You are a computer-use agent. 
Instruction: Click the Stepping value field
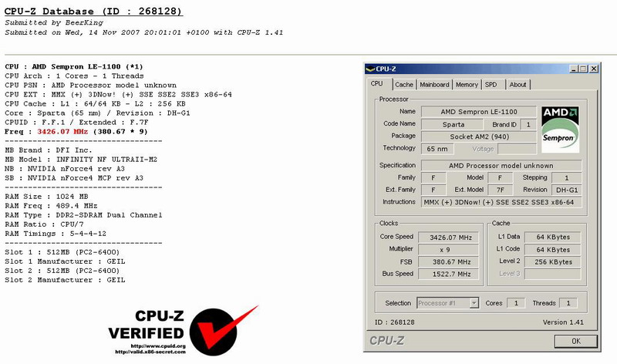click(x=566, y=178)
